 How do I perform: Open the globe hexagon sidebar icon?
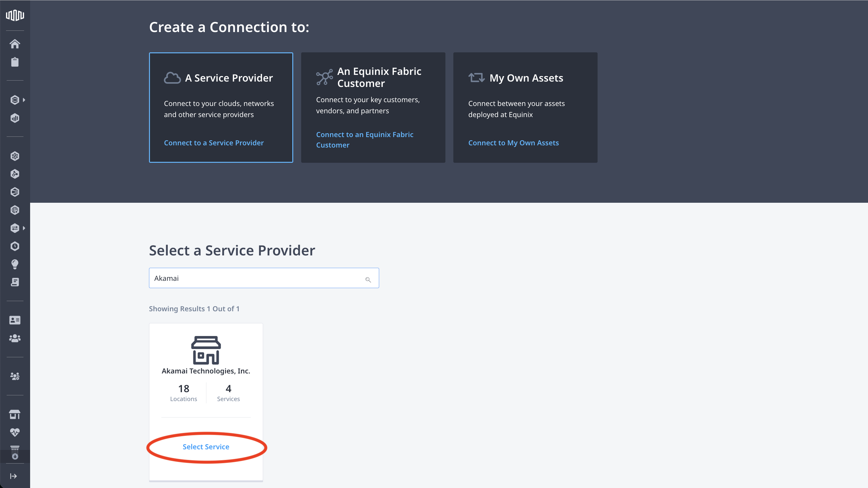15,210
